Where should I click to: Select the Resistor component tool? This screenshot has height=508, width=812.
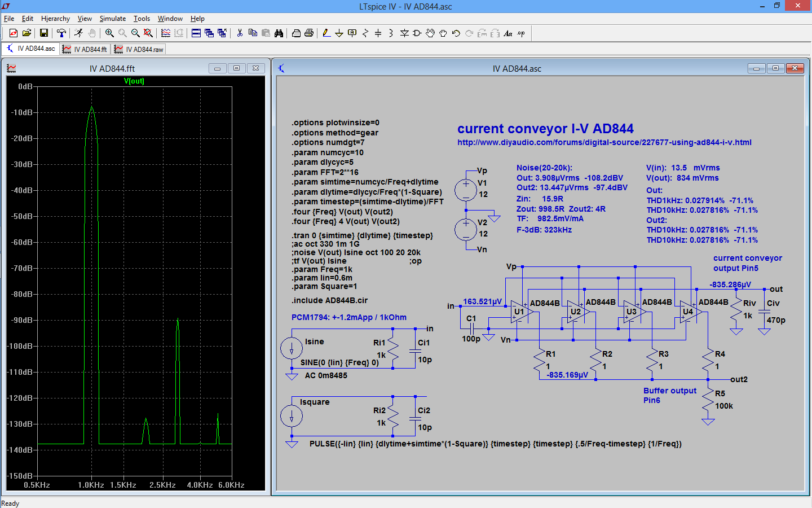point(365,33)
